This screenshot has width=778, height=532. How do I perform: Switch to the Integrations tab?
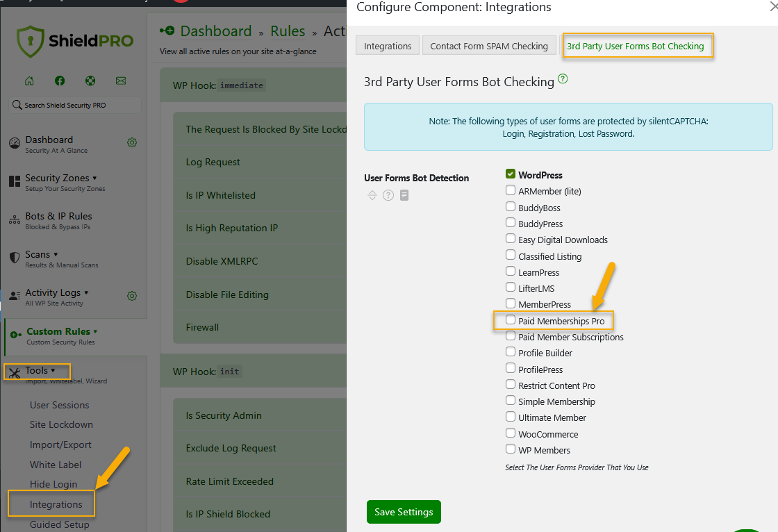(x=388, y=46)
